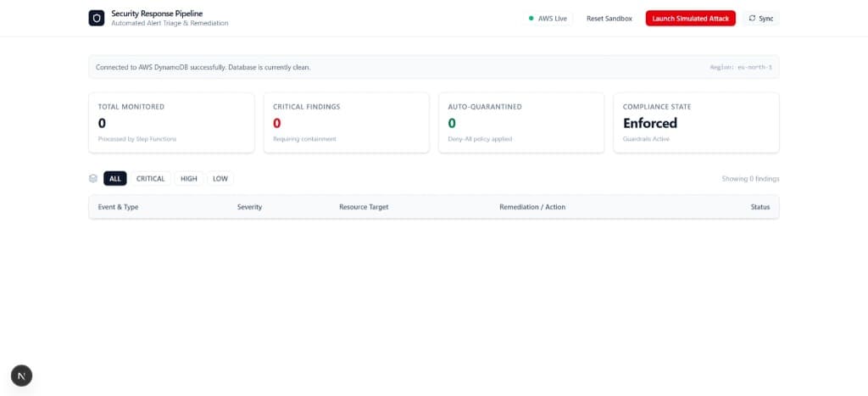Click the Guardrails Active caption

[646, 139]
